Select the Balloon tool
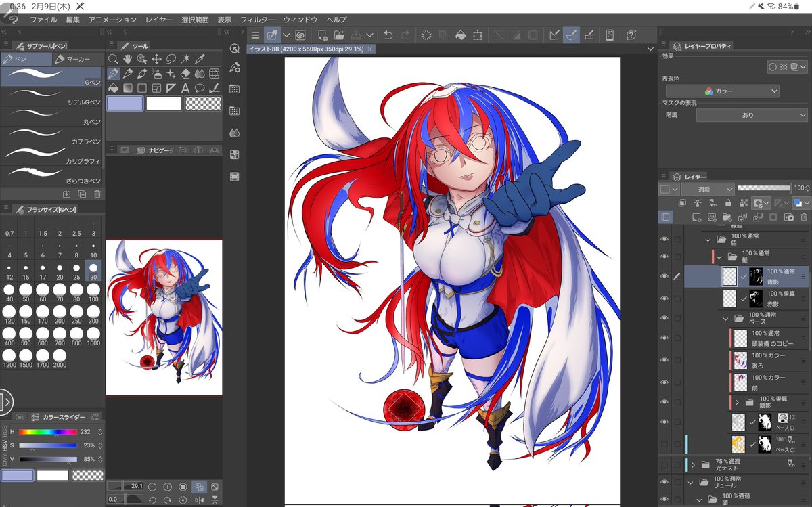This screenshot has height=507, width=812. pyautogui.click(x=200, y=88)
